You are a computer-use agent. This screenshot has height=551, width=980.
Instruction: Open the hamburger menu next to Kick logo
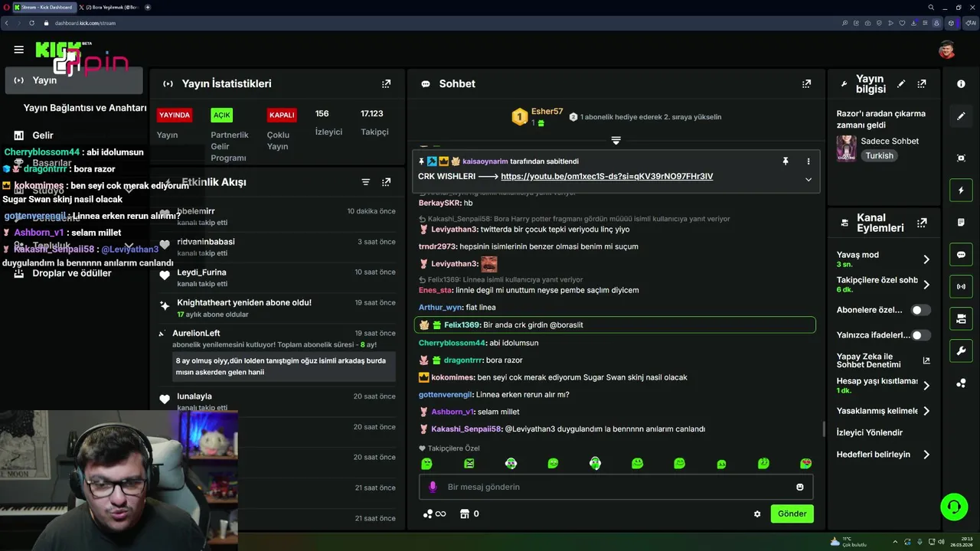(x=18, y=50)
